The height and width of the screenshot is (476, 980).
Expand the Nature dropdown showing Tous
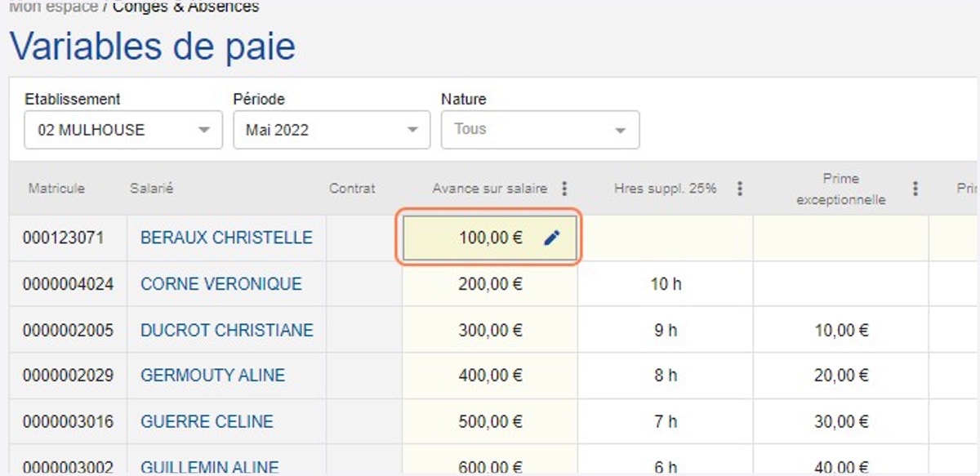click(x=540, y=130)
